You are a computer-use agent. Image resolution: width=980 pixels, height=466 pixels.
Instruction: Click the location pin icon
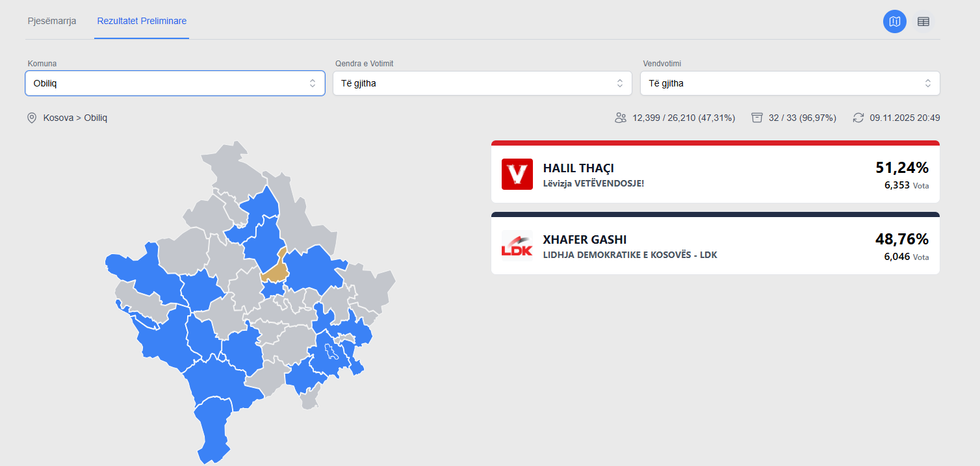pyautogui.click(x=32, y=118)
